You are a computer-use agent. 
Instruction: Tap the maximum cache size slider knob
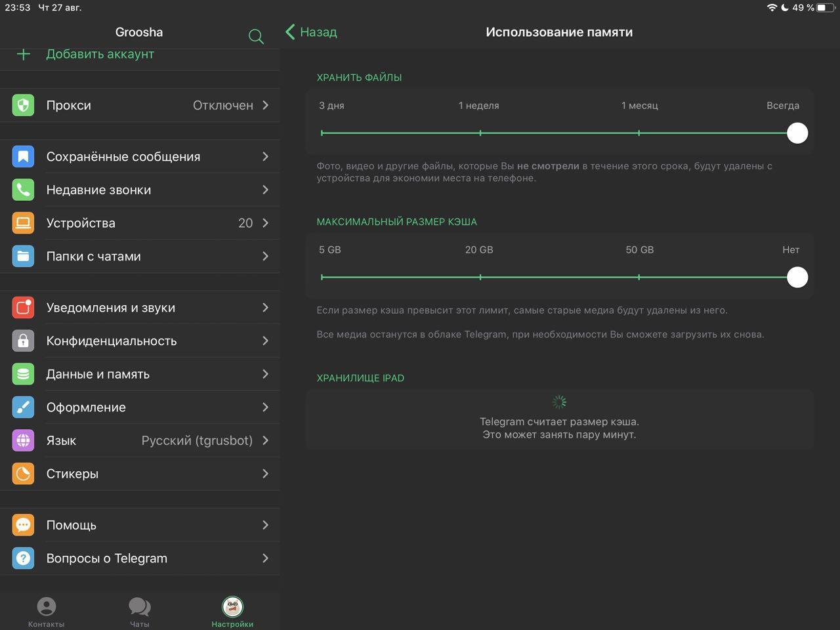(x=797, y=277)
